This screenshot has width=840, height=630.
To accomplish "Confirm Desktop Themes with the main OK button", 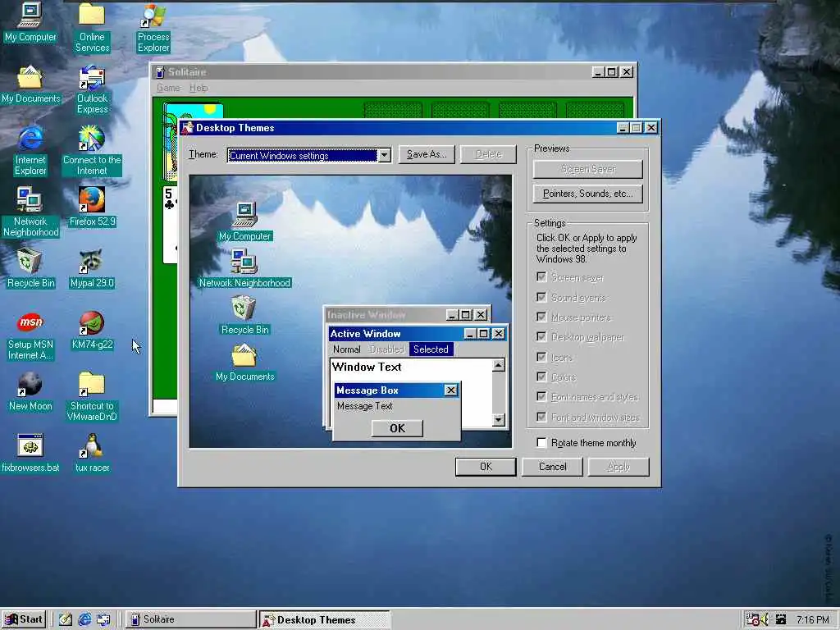I will tap(486, 467).
